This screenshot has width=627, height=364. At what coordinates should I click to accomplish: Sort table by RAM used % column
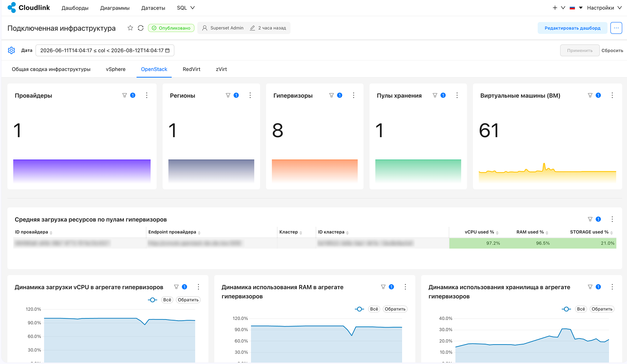pyautogui.click(x=532, y=232)
